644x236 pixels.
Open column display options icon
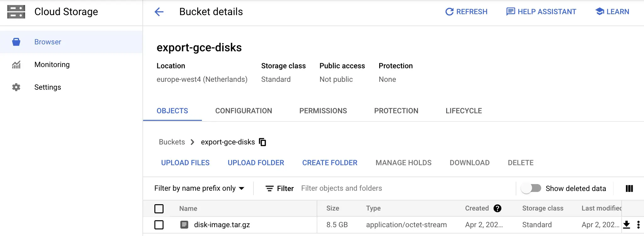click(x=629, y=188)
